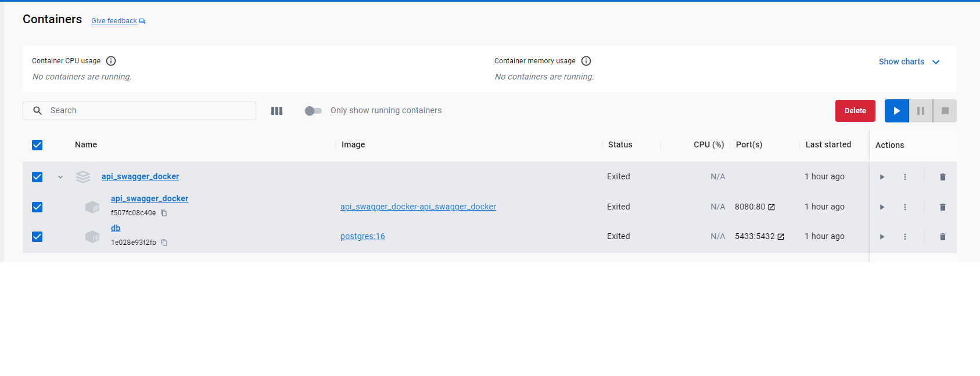This screenshot has height=376, width=980.
Task: Expand the Show charts dropdown
Action: [x=909, y=62]
